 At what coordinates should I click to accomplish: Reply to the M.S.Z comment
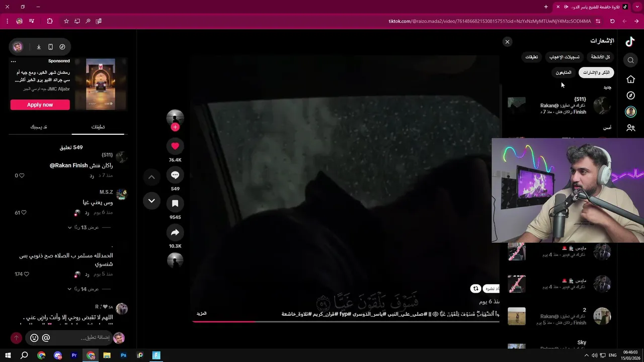pyautogui.click(x=87, y=213)
